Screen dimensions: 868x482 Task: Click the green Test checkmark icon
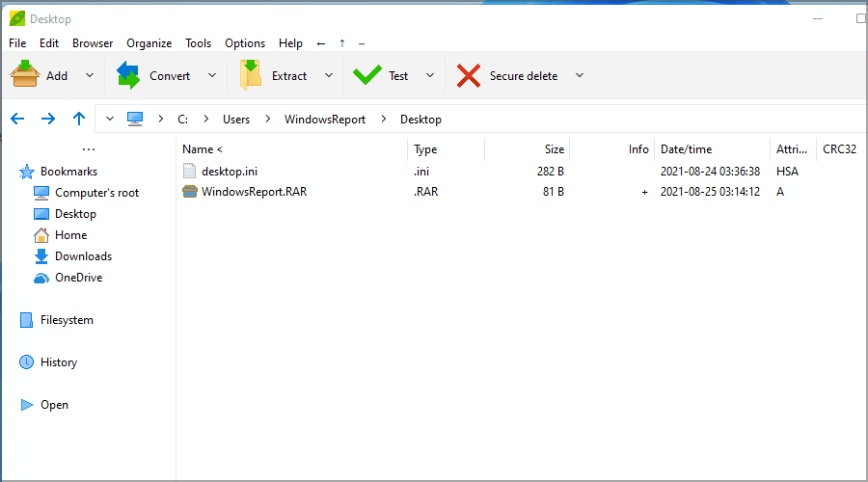367,75
